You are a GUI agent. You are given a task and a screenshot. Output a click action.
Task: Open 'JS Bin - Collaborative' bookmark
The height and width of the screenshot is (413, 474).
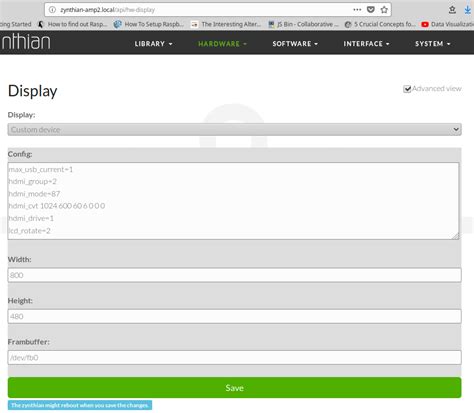(x=303, y=24)
